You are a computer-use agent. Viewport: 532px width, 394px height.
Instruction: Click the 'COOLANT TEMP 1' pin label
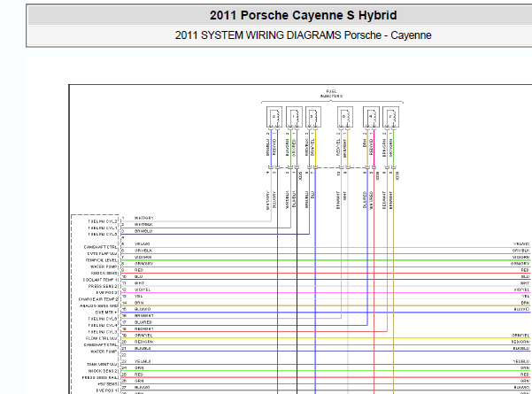coord(100,280)
